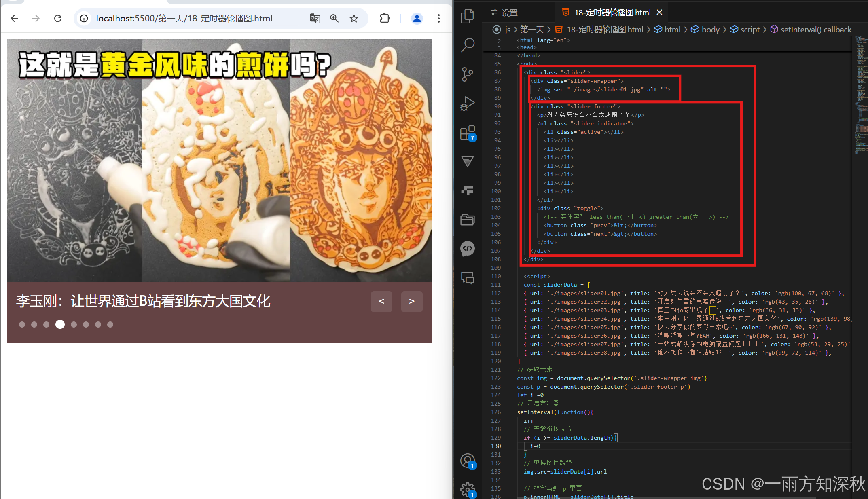This screenshot has width=868, height=499.
Task: Reload the browser page
Action: click(58, 18)
